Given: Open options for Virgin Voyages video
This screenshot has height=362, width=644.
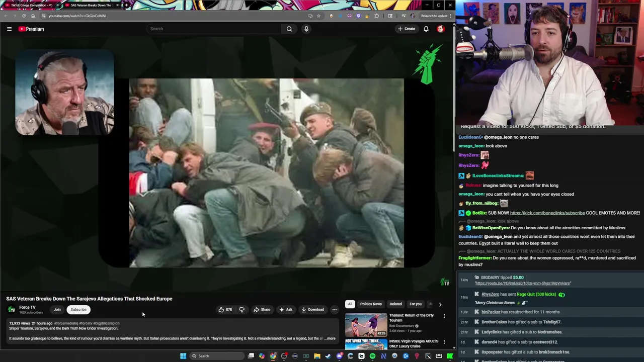Looking at the screenshot, I should (x=444, y=342).
